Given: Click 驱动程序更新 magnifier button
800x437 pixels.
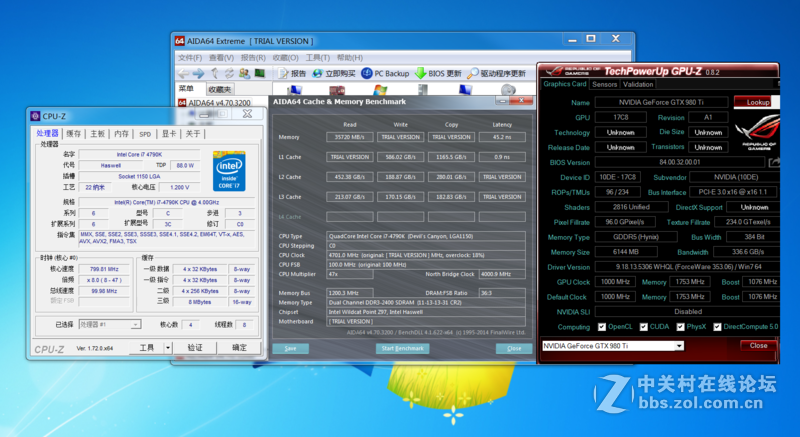Looking at the screenshot, I should tap(496, 73).
